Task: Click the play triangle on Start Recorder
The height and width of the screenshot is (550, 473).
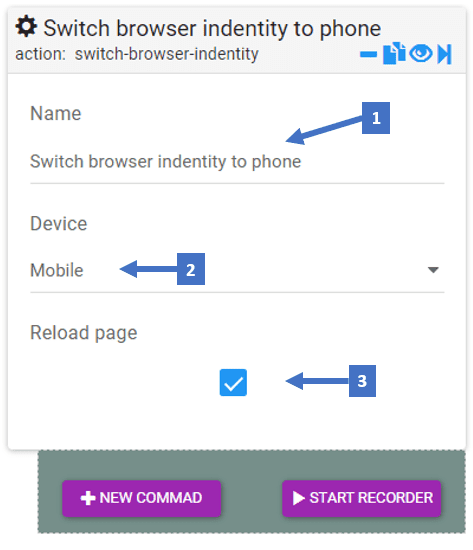Action: pos(298,498)
